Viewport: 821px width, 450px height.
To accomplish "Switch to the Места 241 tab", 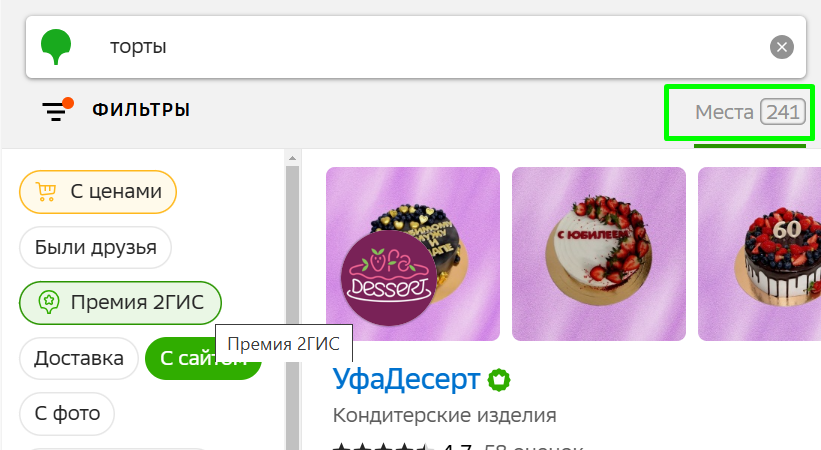I will click(750, 112).
